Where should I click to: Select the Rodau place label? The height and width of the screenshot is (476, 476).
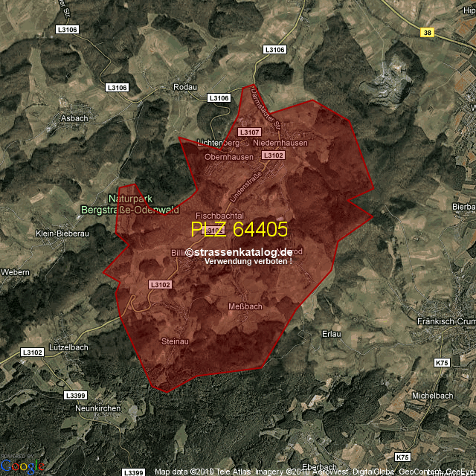183,86
